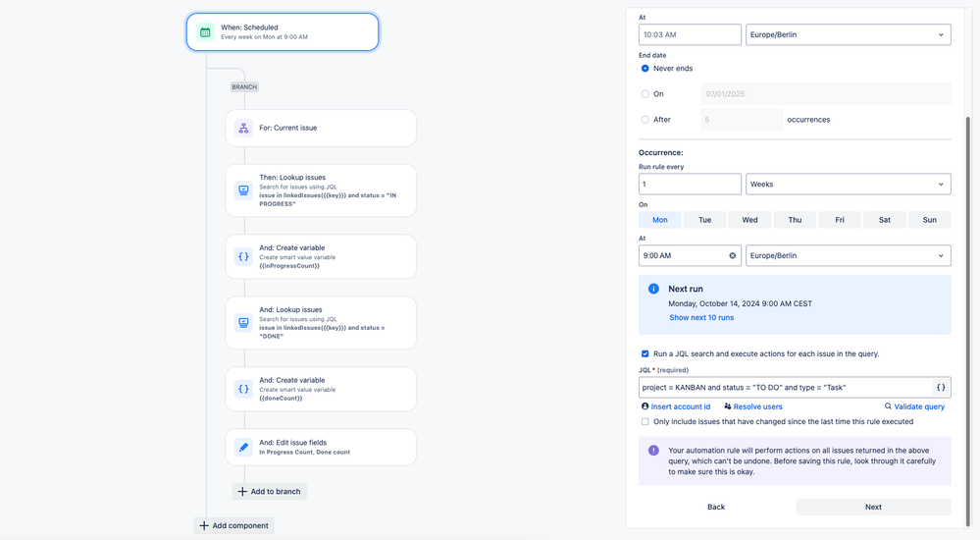
Task: Open And: Lookup issues DONE card
Action: (321, 323)
